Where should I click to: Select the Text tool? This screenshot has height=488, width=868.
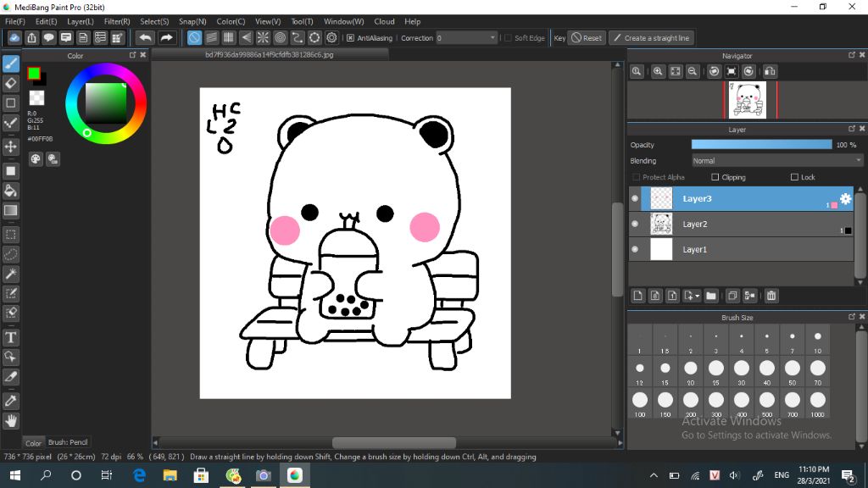point(10,337)
